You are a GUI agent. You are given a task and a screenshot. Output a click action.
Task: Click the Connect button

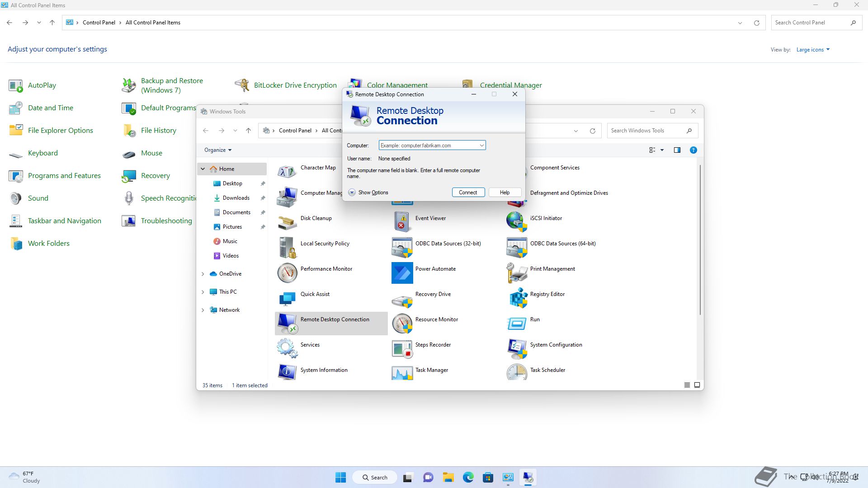click(468, 192)
